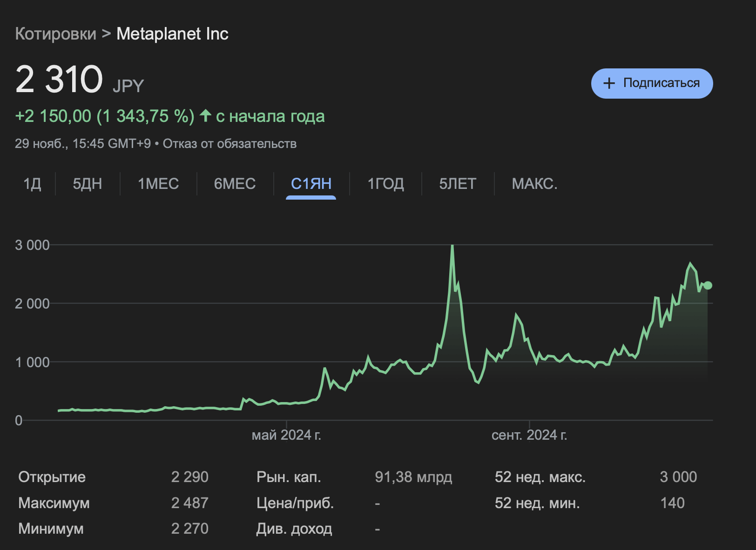This screenshot has width=756, height=550.
Task: Switch to the 6МЕС tab
Action: point(235,184)
